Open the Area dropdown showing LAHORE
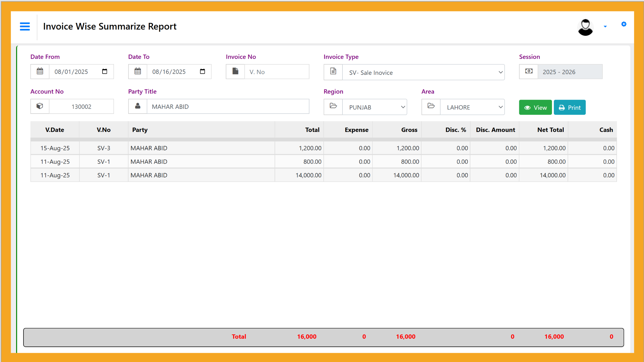This screenshot has height=362, width=644. pyautogui.click(x=472, y=107)
